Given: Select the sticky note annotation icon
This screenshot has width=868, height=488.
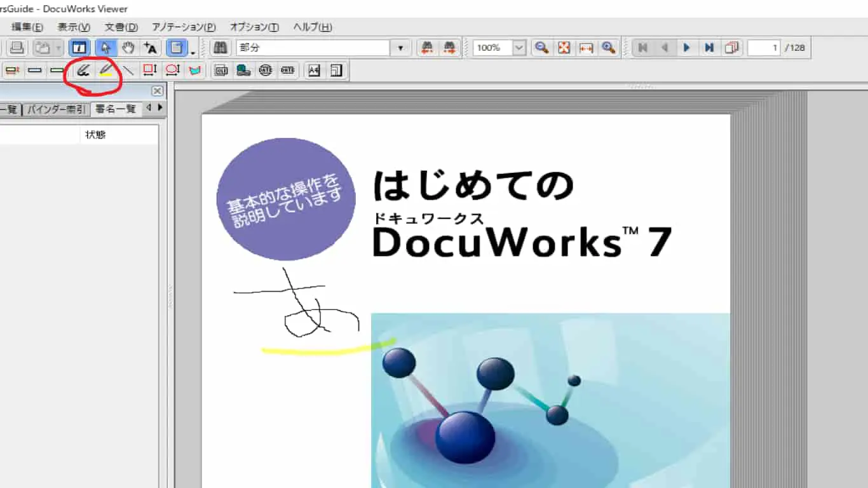Looking at the screenshot, I should [x=12, y=70].
